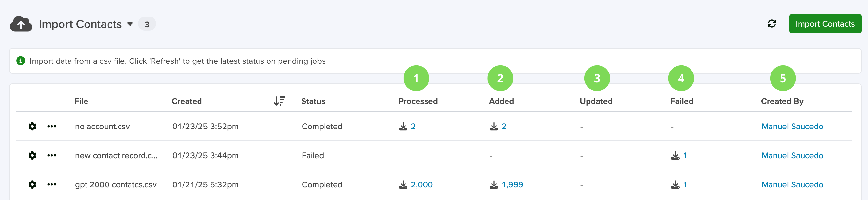
Task: Open three-dot menu for no account.csv
Action: (52, 126)
